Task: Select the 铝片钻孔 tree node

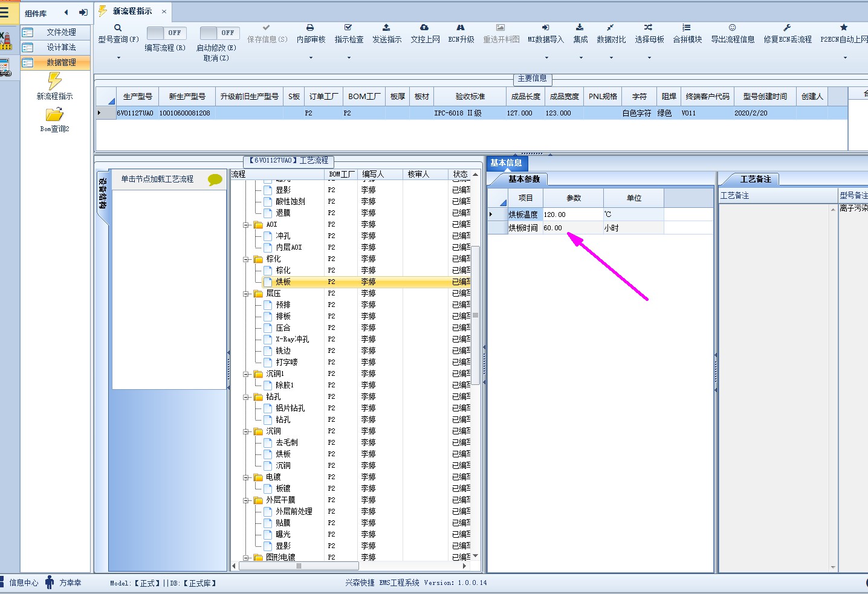Action: pos(290,408)
